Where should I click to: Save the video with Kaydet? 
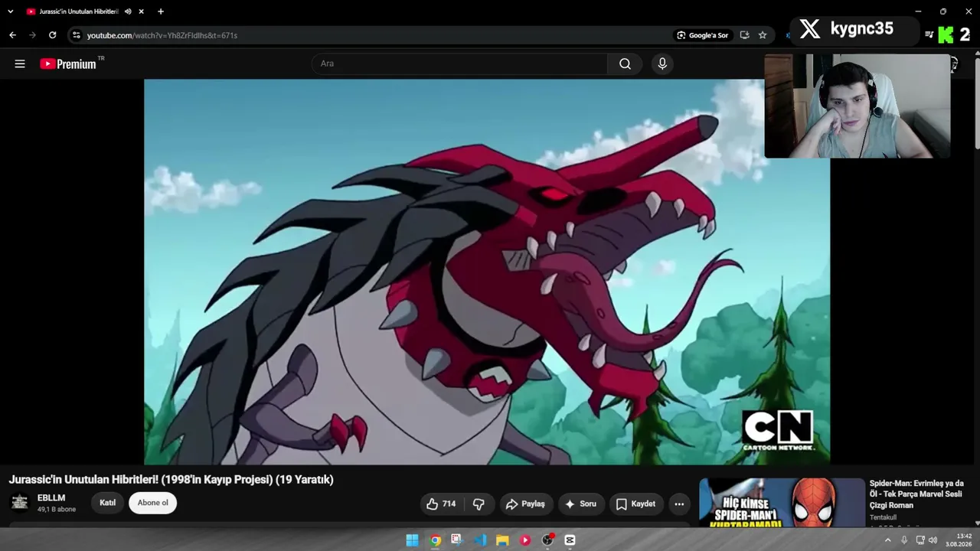point(635,504)
